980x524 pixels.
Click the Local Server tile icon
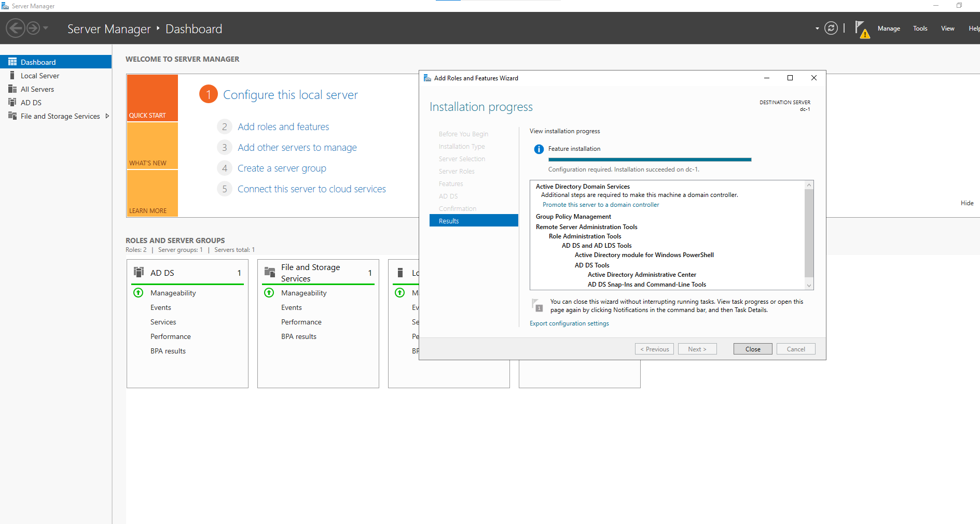(400, 272)
